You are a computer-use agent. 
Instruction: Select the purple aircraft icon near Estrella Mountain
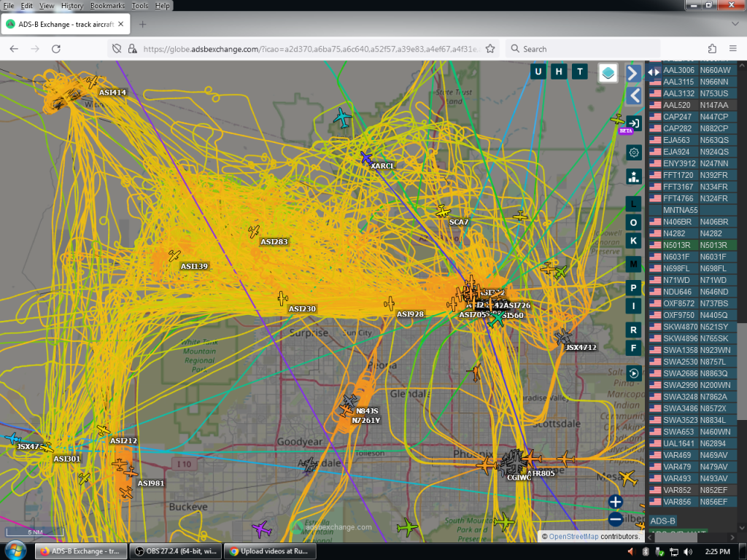262,529
